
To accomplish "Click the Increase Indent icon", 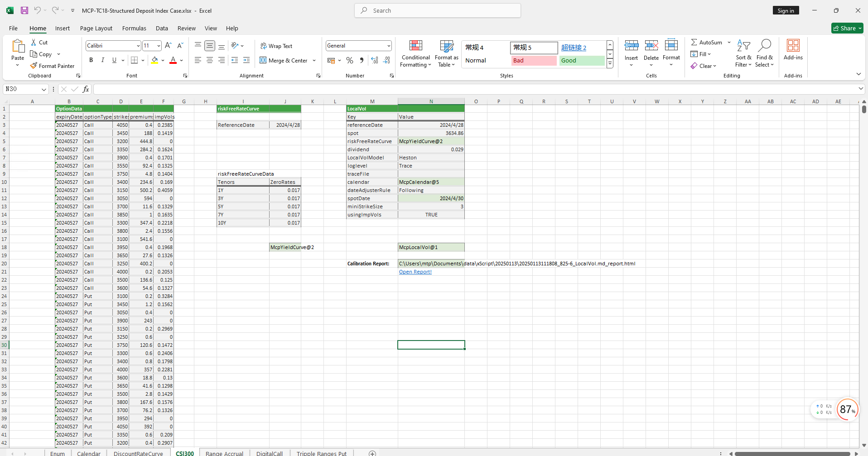I will click(246, 60).
